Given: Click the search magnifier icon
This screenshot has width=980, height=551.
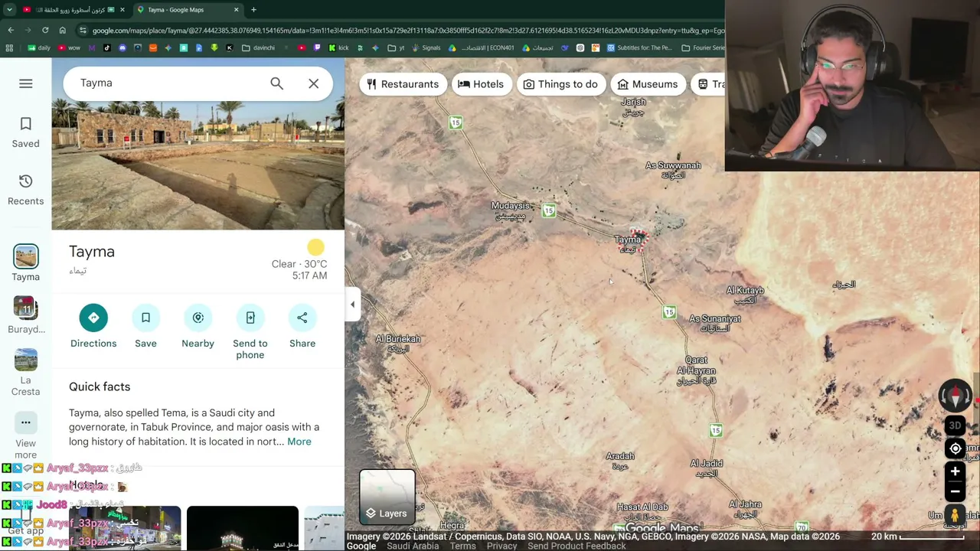Looking at the screenshot, I should click(276, 83).
